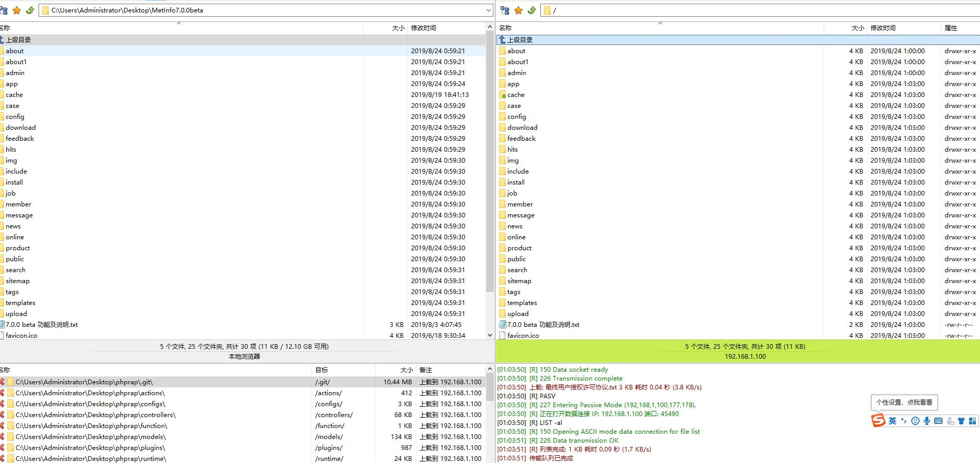
Task: Click the Sogou S logo icon
Action: click(878, 421)
